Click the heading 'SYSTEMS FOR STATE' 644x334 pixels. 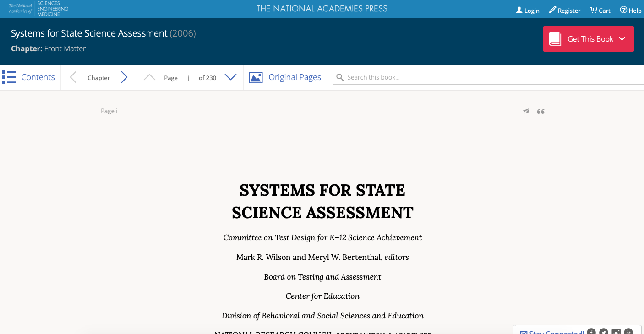pyautogui.click(x=322, y=190)
